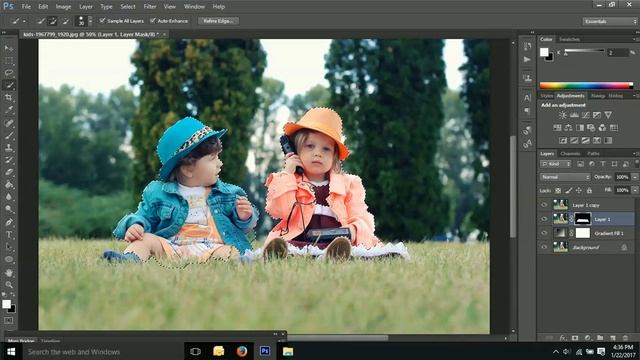The height and width of the screenshot is (360, 640).
Task: Click the add layer mask icon
Action: pos(575,338)
